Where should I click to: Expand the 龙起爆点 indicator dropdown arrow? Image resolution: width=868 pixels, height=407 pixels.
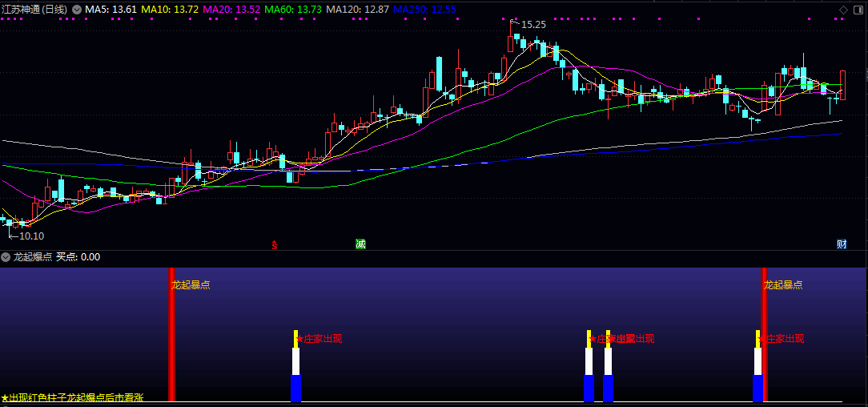click(x=6, y=257)
